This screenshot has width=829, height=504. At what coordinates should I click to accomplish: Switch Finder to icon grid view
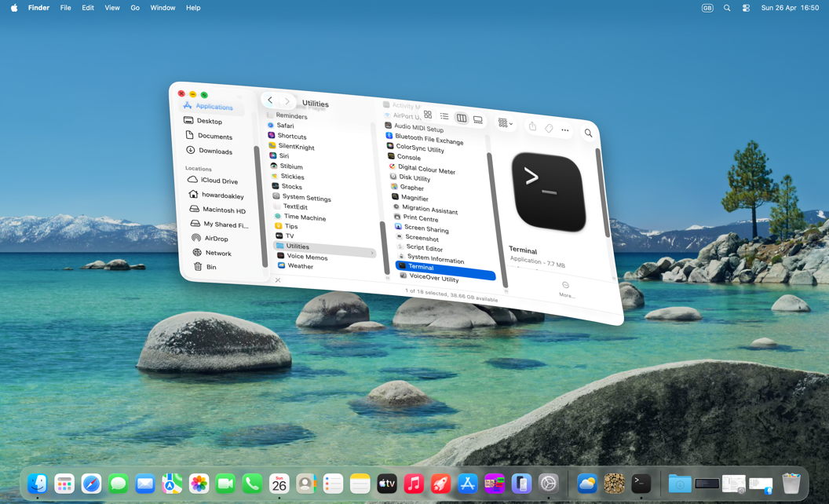click(428, 115)
